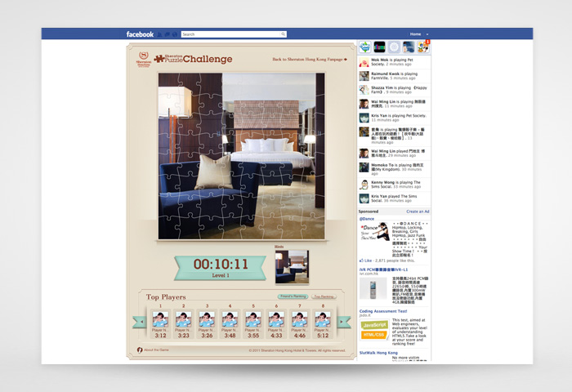Click the Facebook logo
Screen dimensions: 572x392
(140, 34)
